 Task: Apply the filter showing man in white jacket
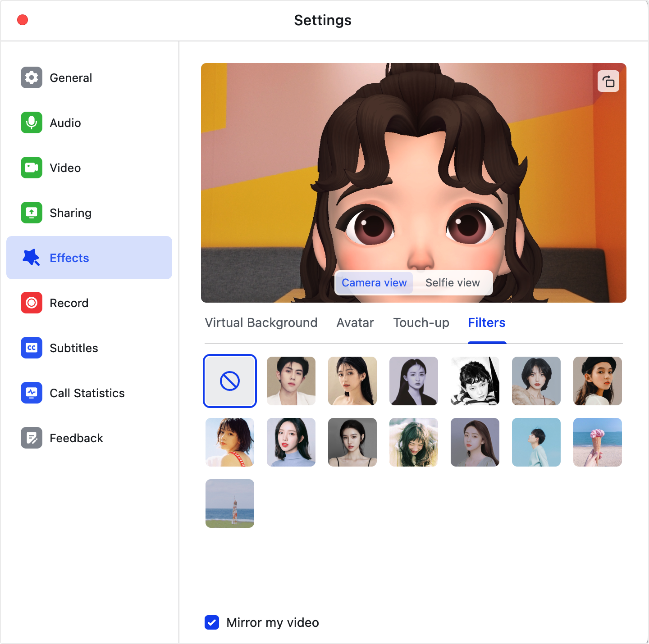pos(291,381)
